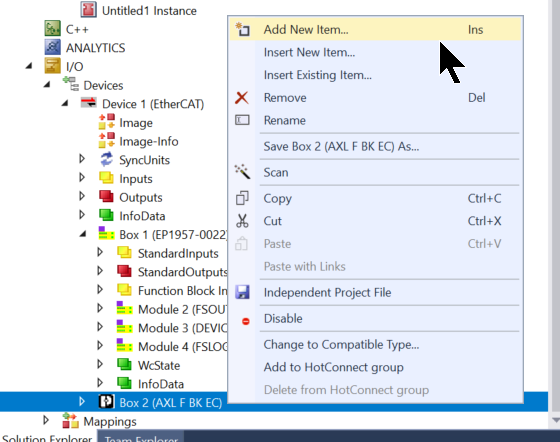This screenshot has height=442, width=560.
Task: Click the Scan magic wand icon
Action: [x=242, y=172]
